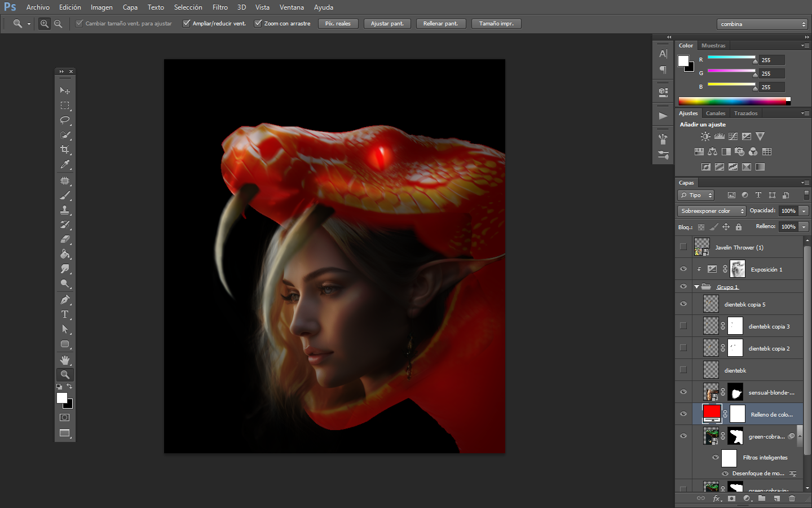Select the Spot Healing Brush tool
The height and width of the screenshot is (508, 812).
coord(65,181)
